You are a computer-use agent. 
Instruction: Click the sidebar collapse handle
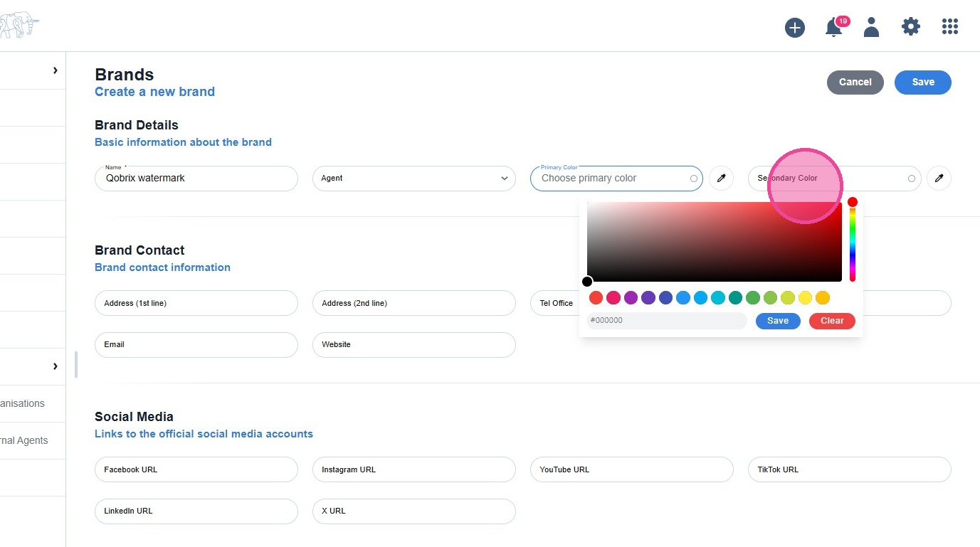76,364
